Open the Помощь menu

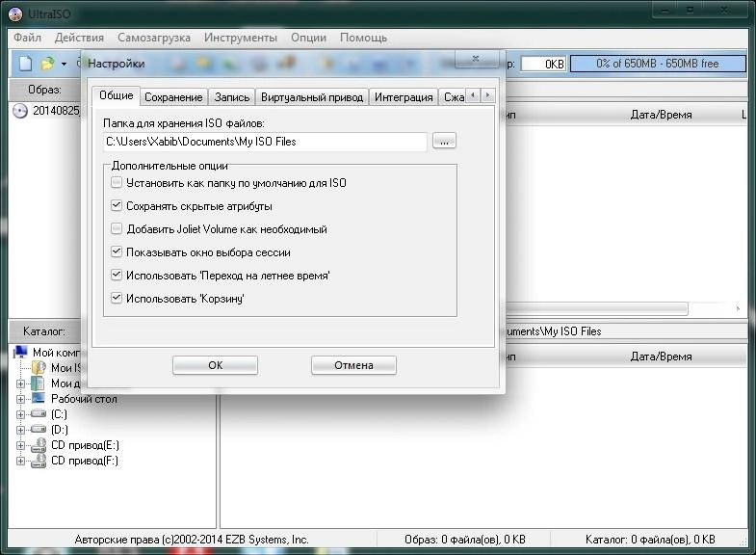pyautogui.click(x=363, y=38)
